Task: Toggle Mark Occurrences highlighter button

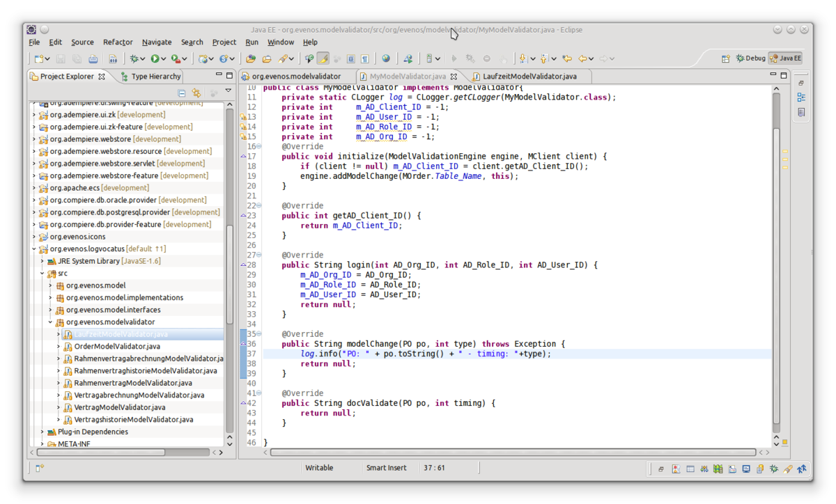Action: point(323,59)
